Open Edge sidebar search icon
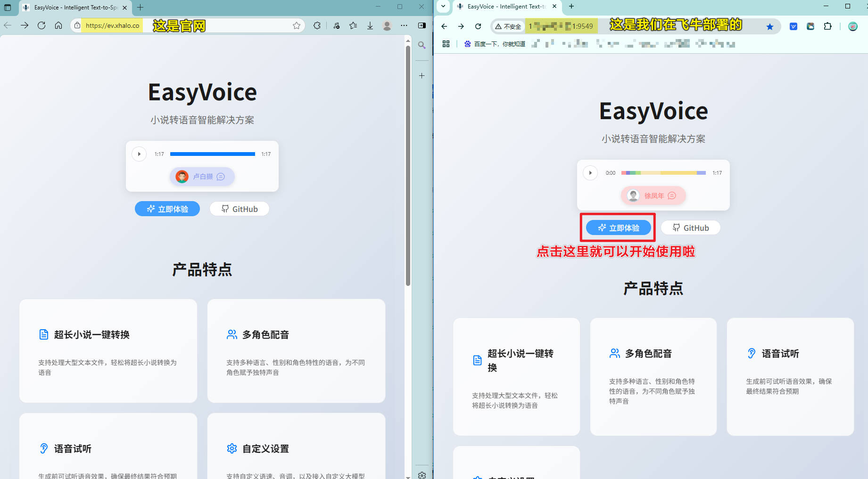This screenshot has width=868, height=479. point(422,45)
